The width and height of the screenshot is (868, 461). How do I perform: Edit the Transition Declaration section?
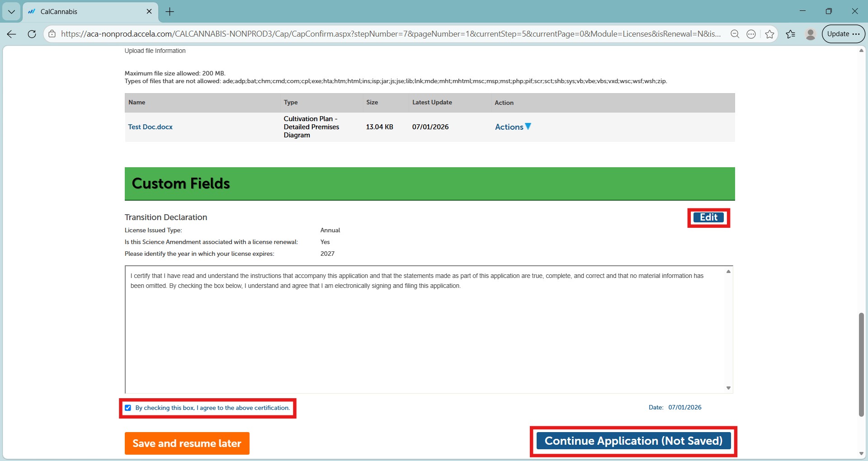[708, 217]
